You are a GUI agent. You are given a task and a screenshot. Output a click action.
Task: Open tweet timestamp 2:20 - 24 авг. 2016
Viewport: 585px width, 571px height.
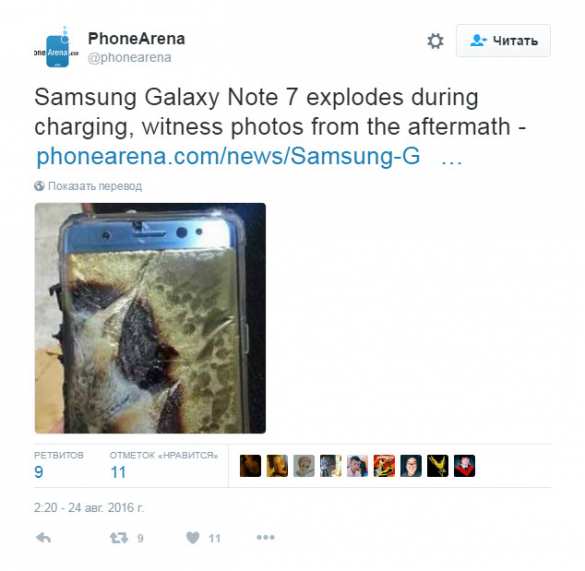pos(89,508)
